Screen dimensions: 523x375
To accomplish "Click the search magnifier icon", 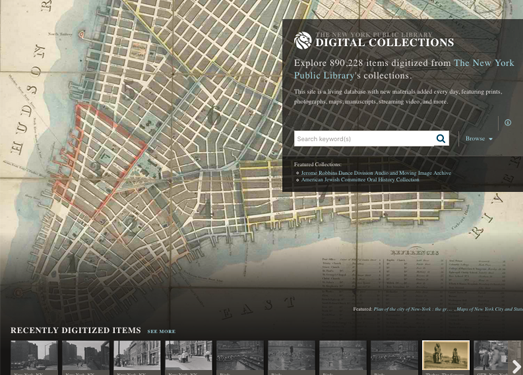I will pos(441,138).
